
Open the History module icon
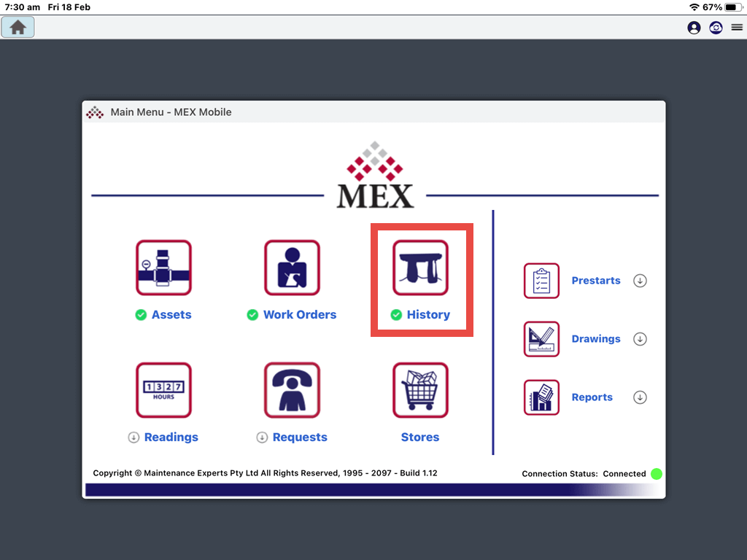click(421, 268)
